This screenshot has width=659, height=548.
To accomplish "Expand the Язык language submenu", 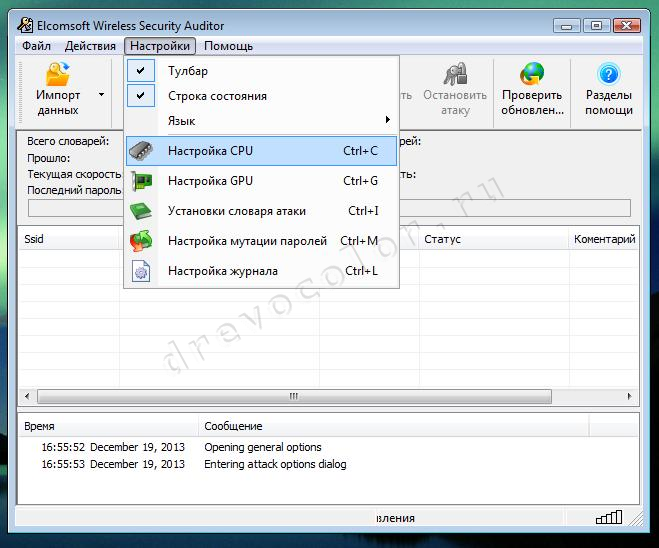I will pyautogui.click(x=260, y=121).
